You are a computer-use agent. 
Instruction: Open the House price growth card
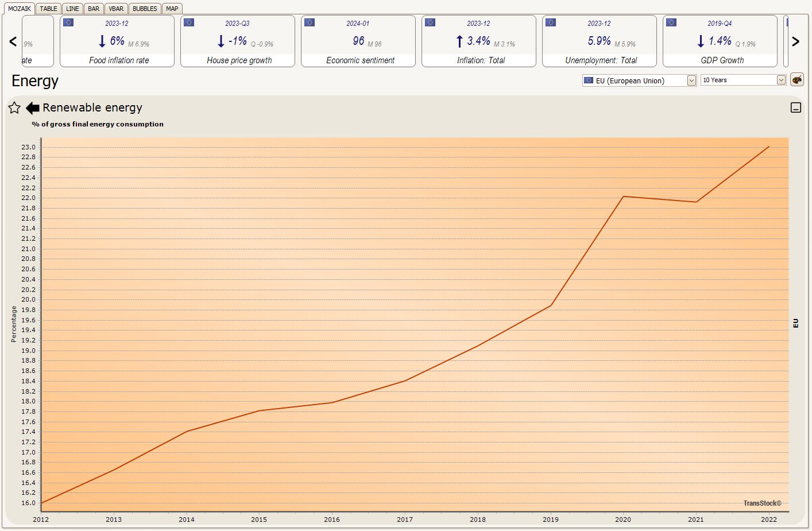pos(238,41)
